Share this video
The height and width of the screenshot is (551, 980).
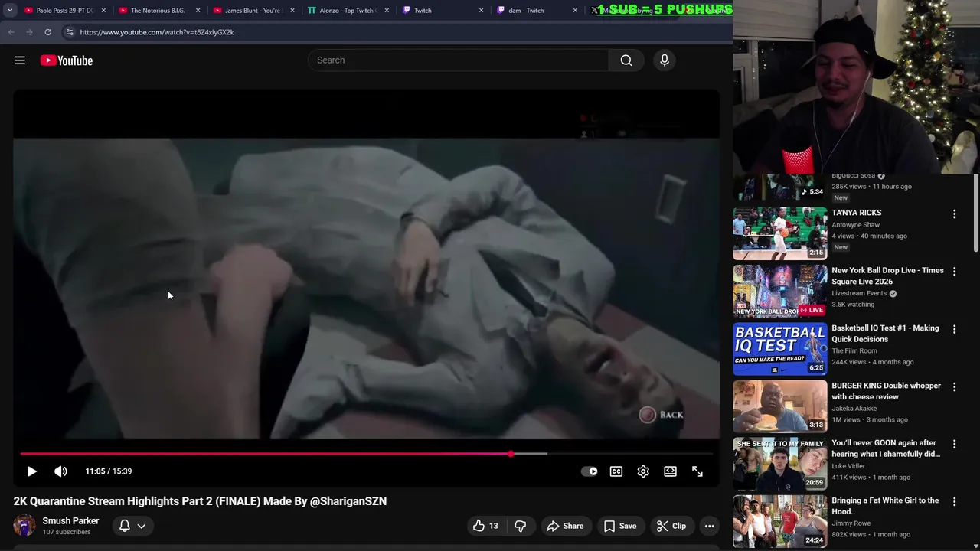pos(565,526)
